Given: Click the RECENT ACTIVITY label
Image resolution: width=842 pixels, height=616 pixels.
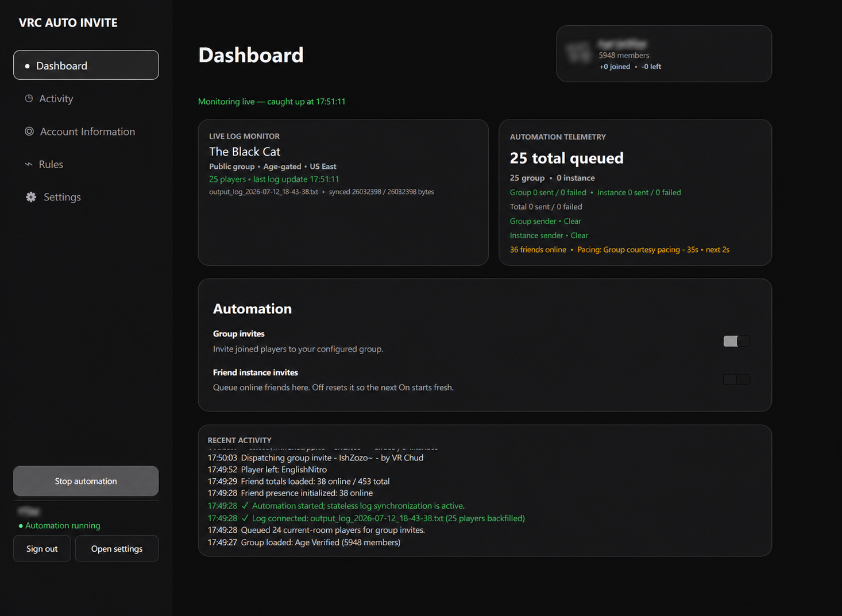Looking at the screenshot, I should click(240, 440).
